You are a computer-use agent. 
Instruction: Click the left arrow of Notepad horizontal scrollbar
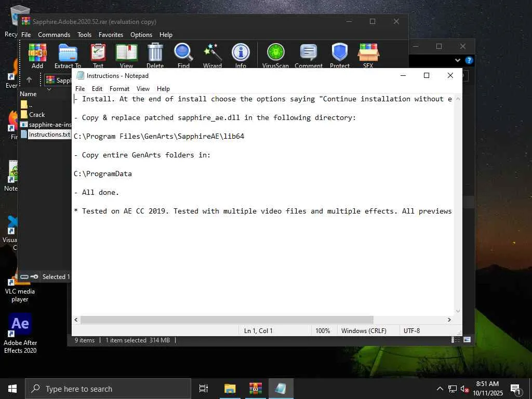click(76, 320)
